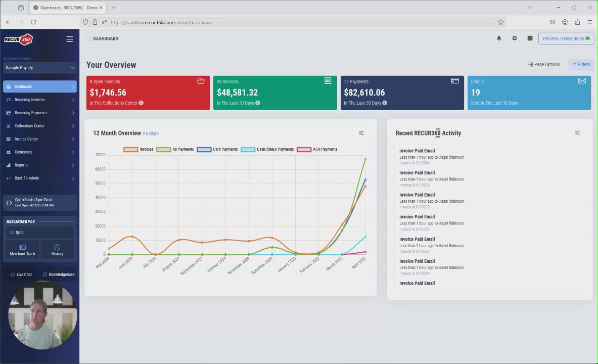598x364 pixels.
Task: Open Filters button
Action: pyautogui.click(x=581, y=65)
